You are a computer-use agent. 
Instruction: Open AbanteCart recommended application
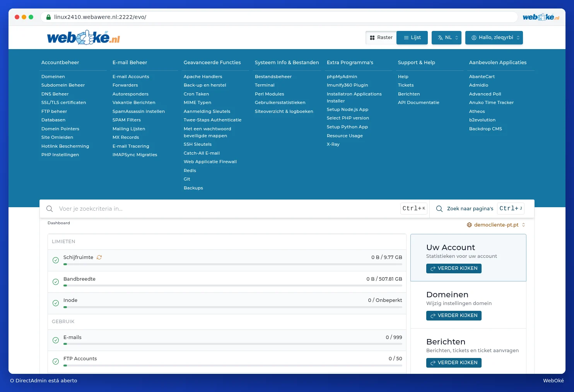point(482,77)
